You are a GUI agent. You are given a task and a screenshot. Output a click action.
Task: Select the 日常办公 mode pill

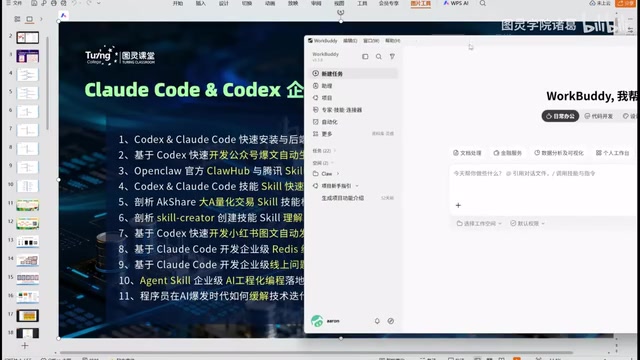(560, 116)
